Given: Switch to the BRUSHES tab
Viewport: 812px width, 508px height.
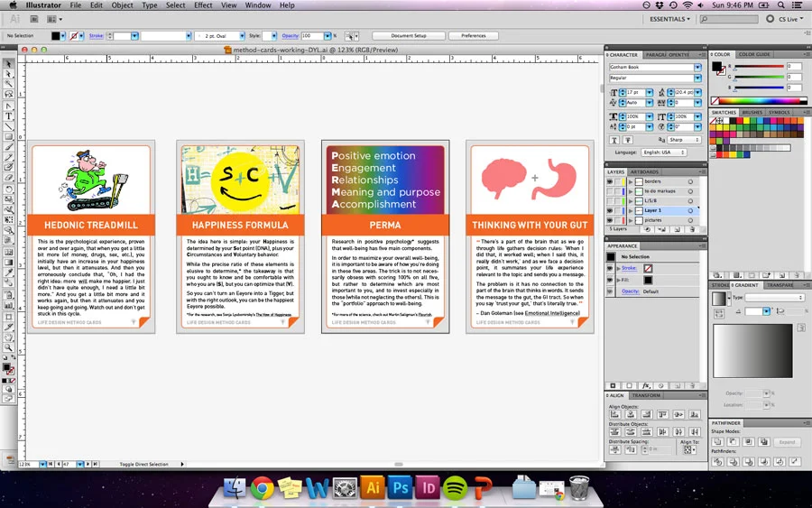Looking at the screenshot, I should 752,113.
